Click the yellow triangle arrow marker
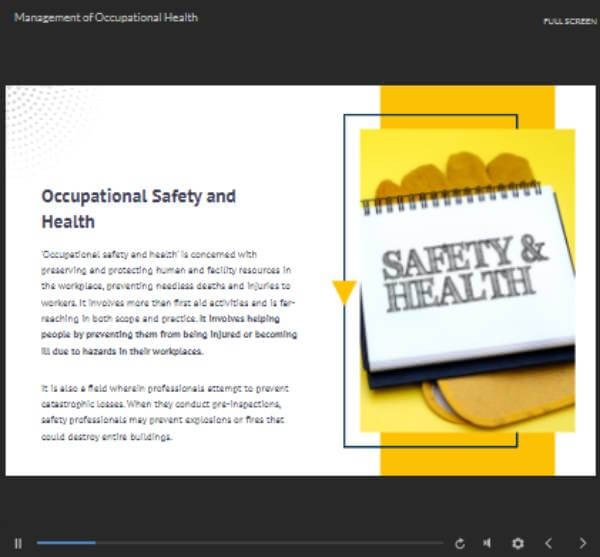 click(344, 292)
